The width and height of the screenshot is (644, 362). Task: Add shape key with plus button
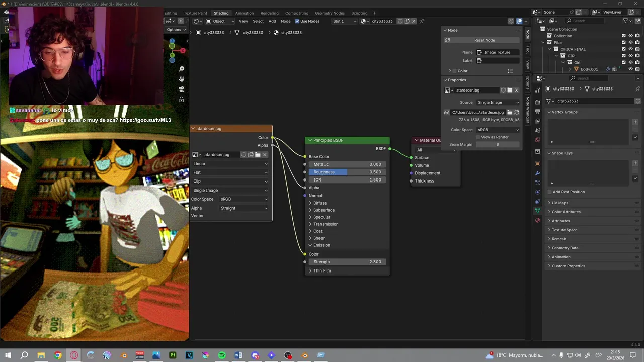click(635, 163)
